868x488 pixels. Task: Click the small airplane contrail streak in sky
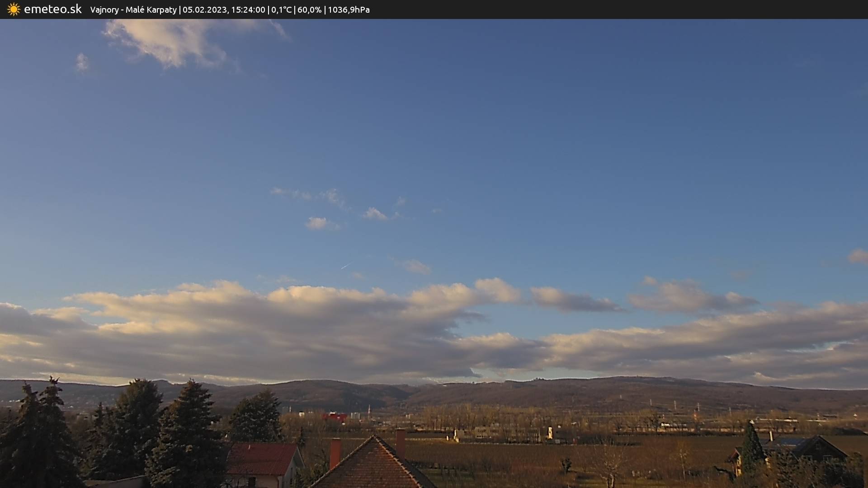coord(346,265)
